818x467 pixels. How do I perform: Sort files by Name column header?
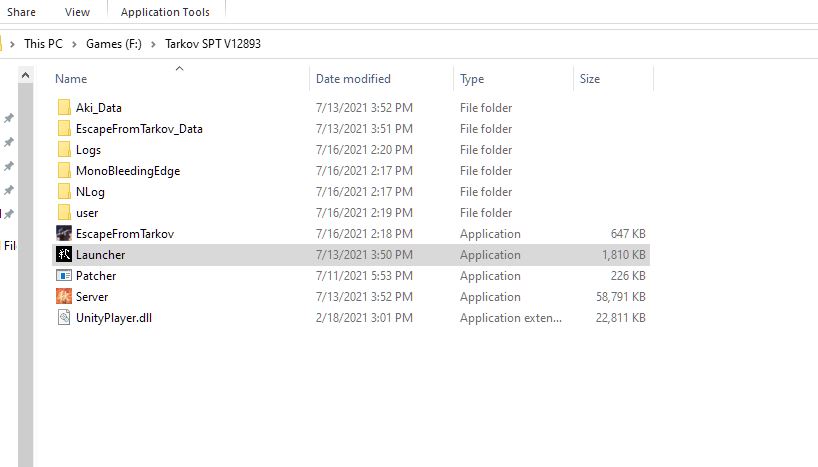71,79
